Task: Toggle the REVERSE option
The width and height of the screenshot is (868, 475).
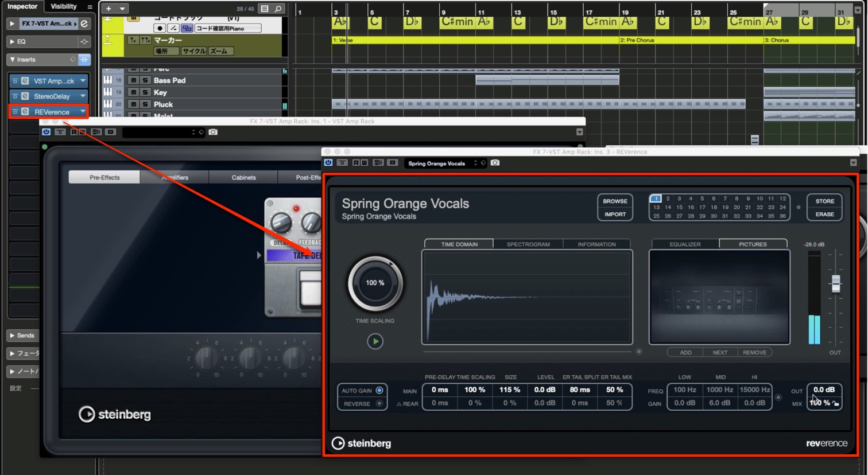Action: 379,404
